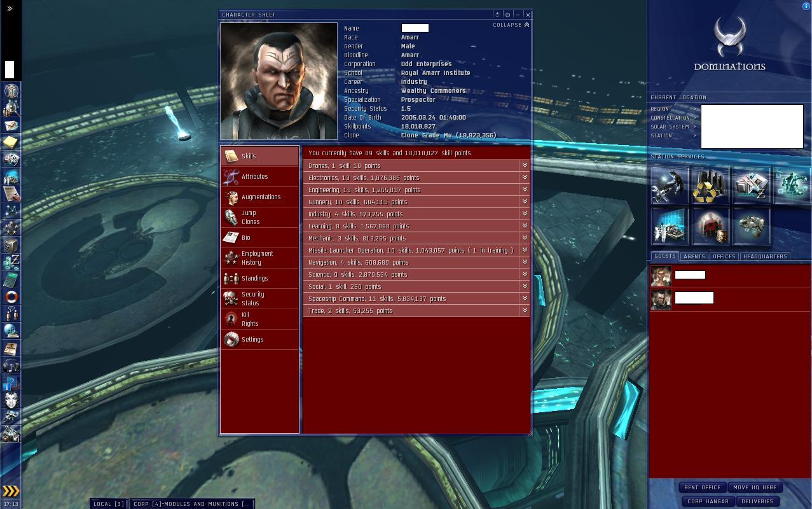Viewport: 812px width, 509px height.
Task: Open the Security Status section
Action: coord(259,299)
